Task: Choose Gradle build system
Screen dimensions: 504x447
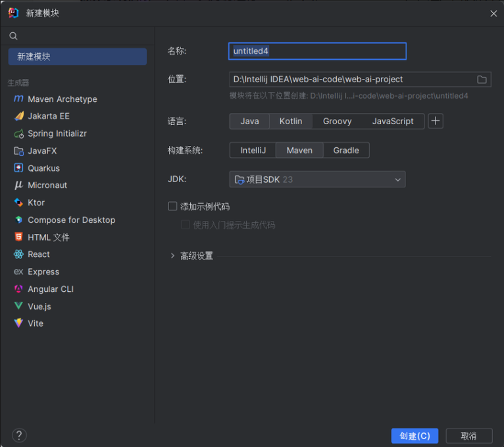Action: [346, 151]
